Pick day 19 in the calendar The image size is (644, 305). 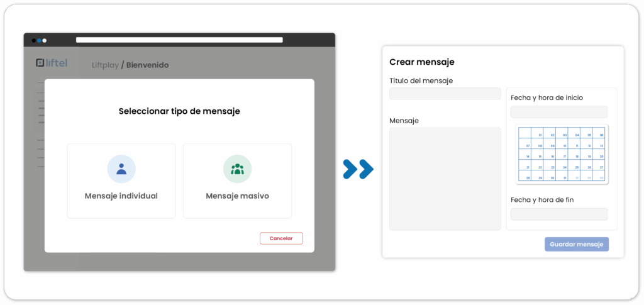point(586,154)
